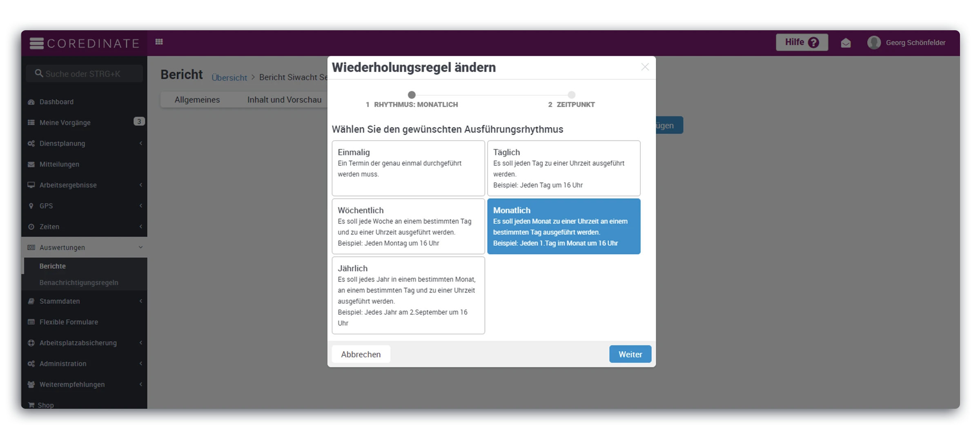The image size is (980, 439).
Task: Close the Wiederholungsregel ändern dialog
Action: point(645,67)
